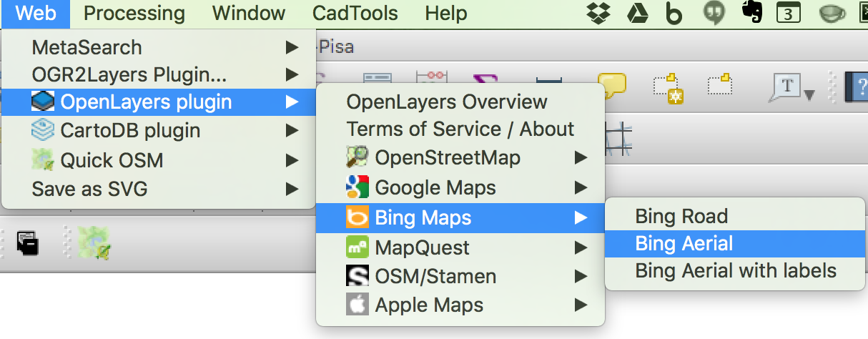Viewport: 868px width, 339px height.
Task: Open the Processing menu
Action: coord(134,13)
